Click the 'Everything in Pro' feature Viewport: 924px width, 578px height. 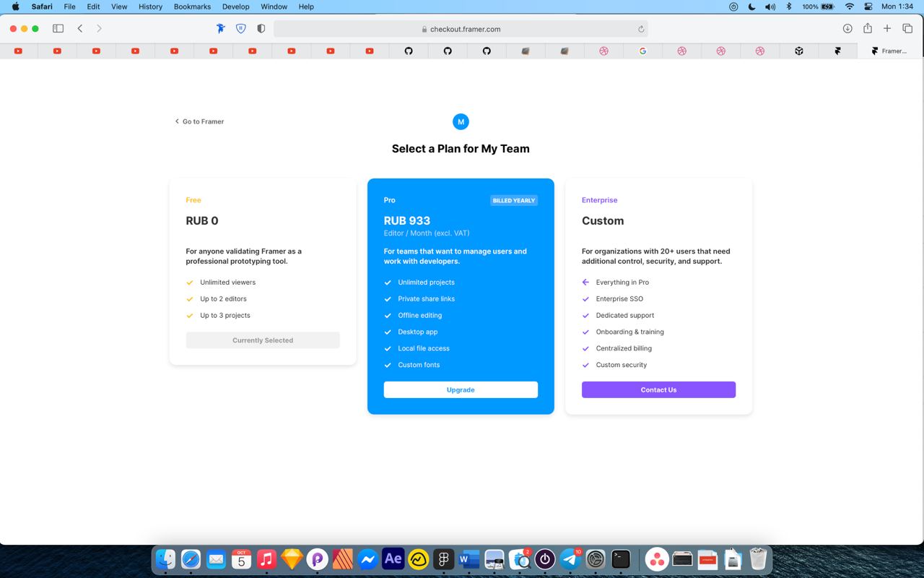[622, 282]
